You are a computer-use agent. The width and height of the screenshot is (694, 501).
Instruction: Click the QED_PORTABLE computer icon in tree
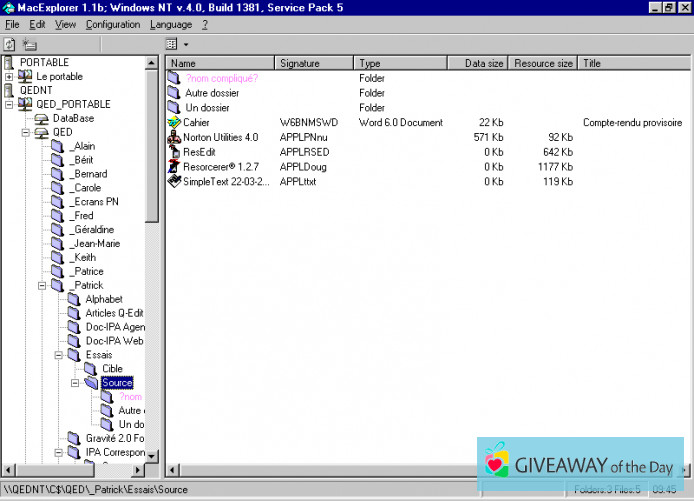click(x=25, y=104)
